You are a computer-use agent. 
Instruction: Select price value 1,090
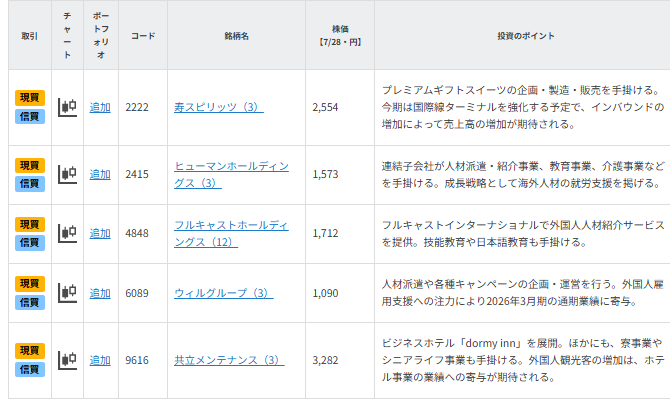click(x=325, y=293)
